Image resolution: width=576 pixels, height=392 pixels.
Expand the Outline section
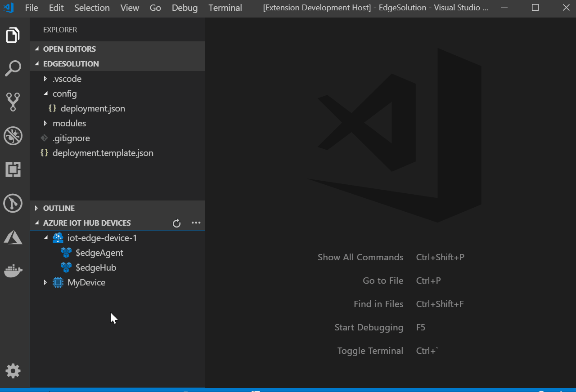point(37,208)
